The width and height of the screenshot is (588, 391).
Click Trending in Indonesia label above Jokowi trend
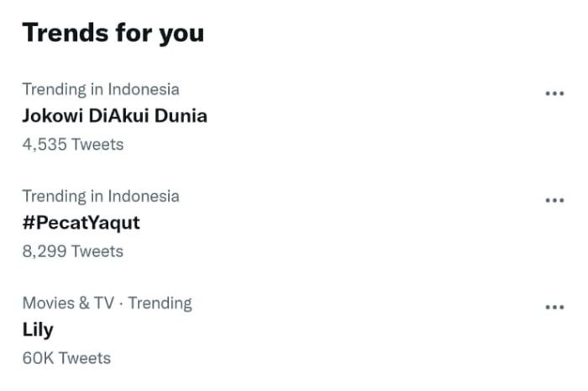point(100,89)
